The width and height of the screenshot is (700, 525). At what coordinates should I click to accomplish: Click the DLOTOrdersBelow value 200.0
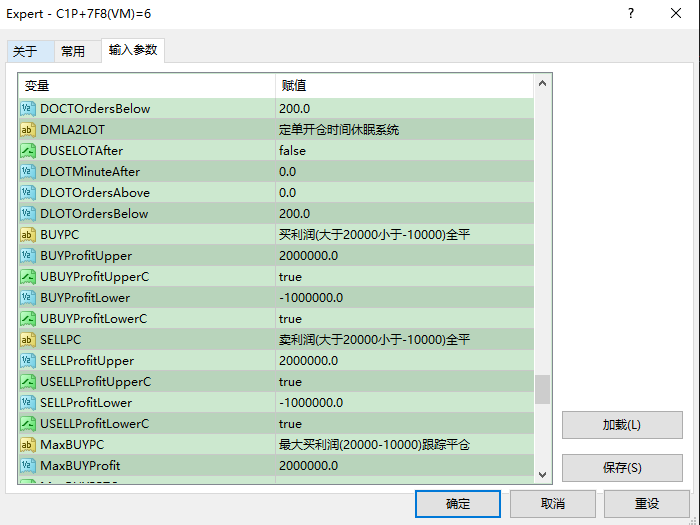(294, 213)
